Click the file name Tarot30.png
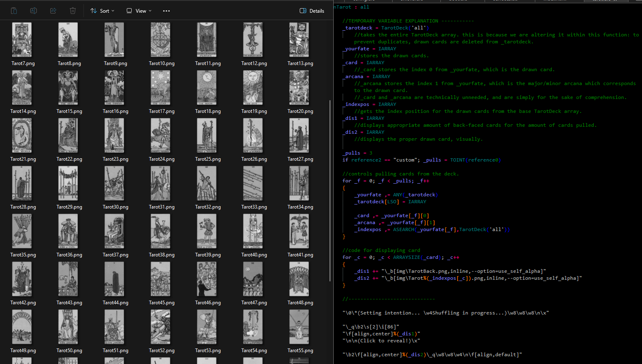 coord(116,207)
